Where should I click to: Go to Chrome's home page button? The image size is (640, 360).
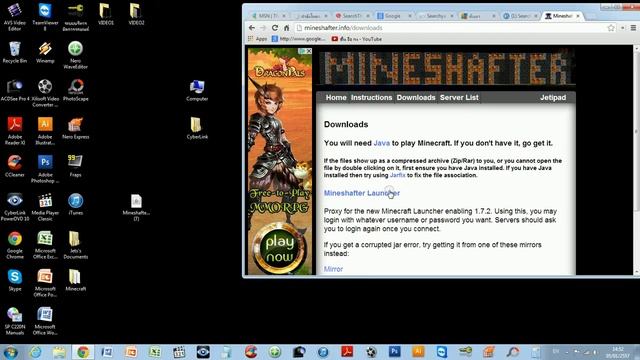pyautogui.click(x=287, y=28)
